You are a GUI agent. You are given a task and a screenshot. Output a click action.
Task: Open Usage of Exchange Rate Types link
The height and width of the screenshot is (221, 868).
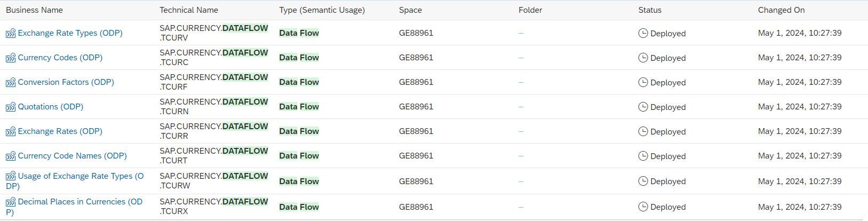pos(75,181)
